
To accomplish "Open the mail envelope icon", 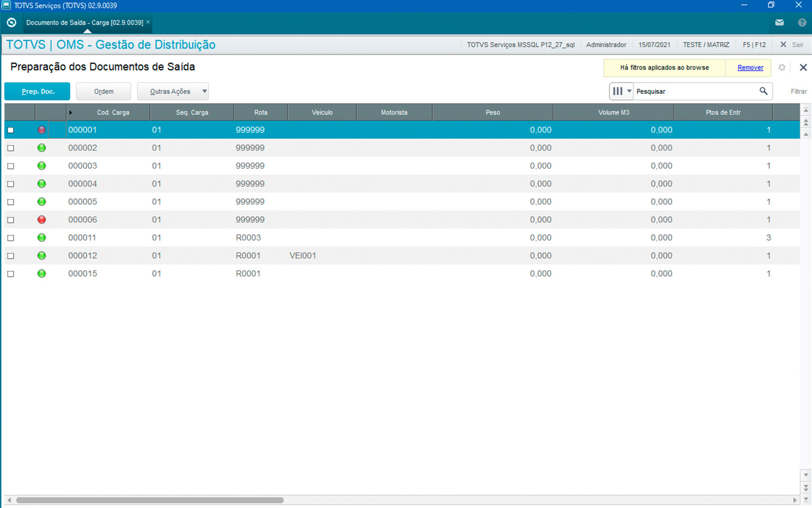I will click(x=779, y=23).
